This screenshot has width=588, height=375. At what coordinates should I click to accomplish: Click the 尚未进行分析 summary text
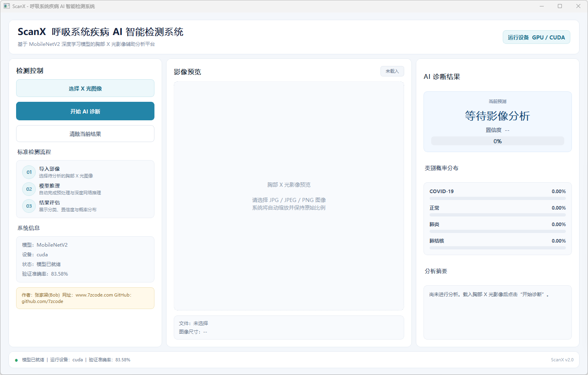click(x=489, y=295)
